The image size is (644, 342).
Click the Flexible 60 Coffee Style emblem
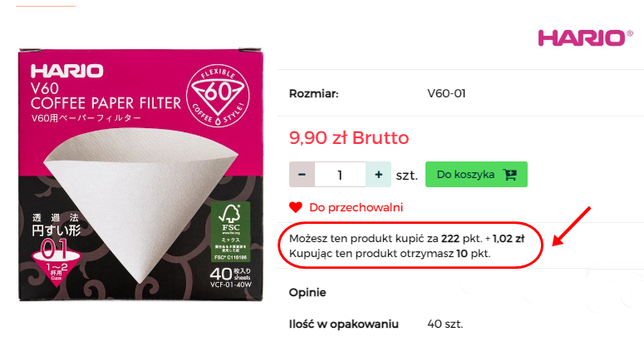[218, 96]
